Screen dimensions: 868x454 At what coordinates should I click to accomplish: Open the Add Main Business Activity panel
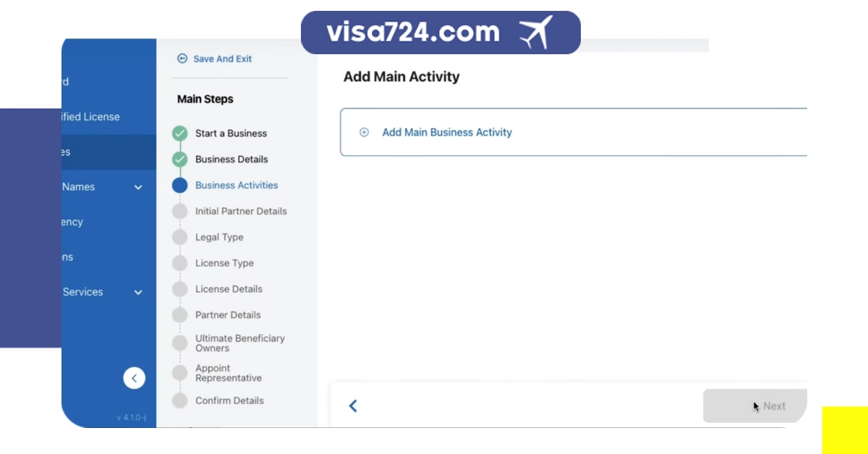[447, 132]
